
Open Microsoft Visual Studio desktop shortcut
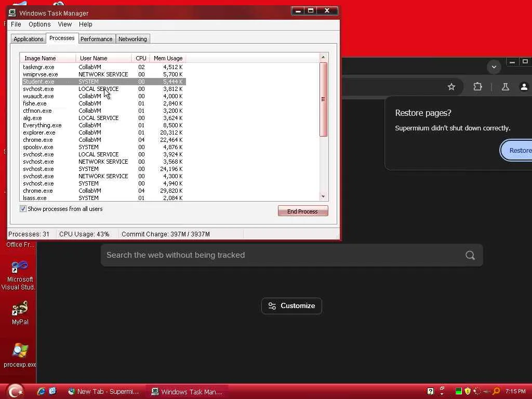[19, 275]
